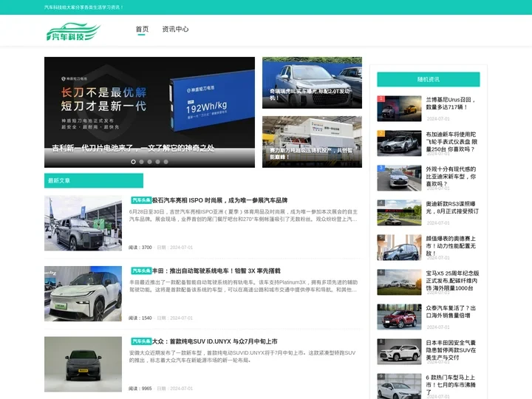Open sidebar link 日本丰田因安全气囊隐患暂停

(451, 349)
